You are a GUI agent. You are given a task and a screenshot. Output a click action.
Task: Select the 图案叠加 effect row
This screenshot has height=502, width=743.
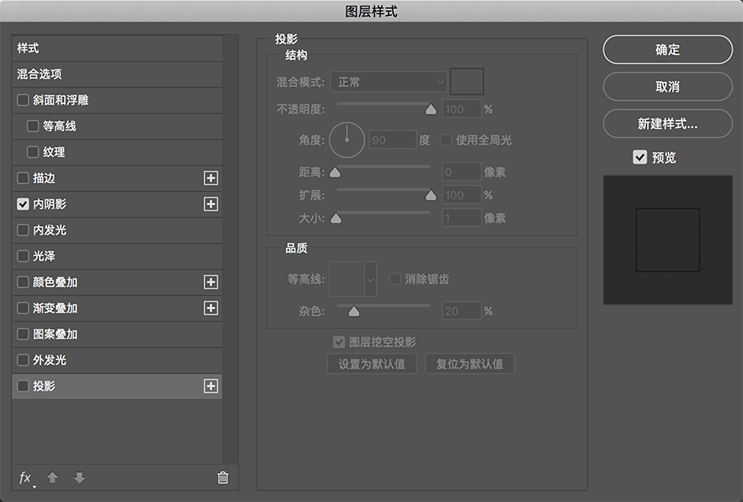(117, 334)
